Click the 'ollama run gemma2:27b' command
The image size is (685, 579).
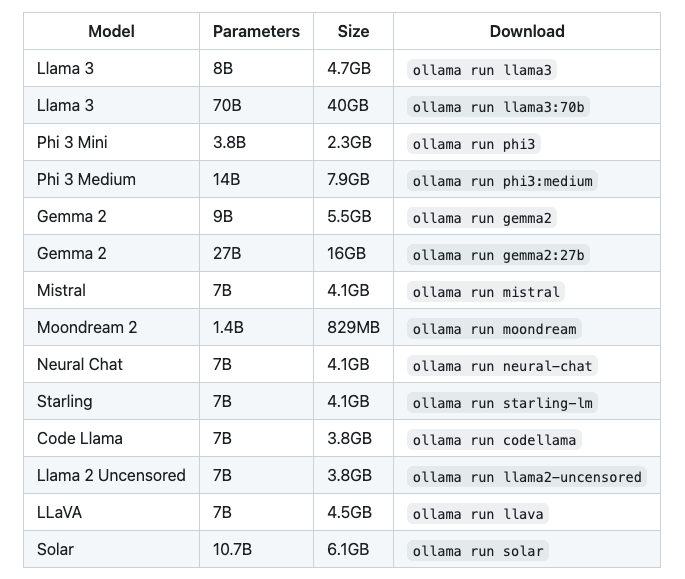498,255
